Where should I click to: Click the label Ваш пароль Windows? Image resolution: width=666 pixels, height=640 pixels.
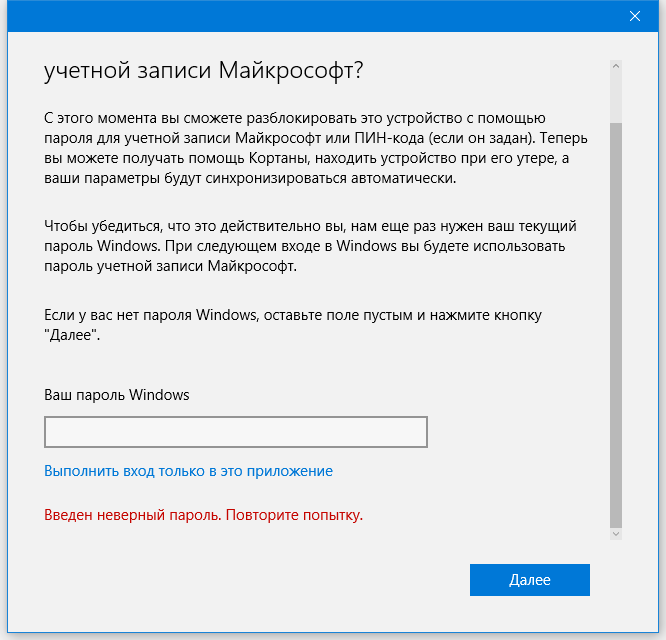116,395
